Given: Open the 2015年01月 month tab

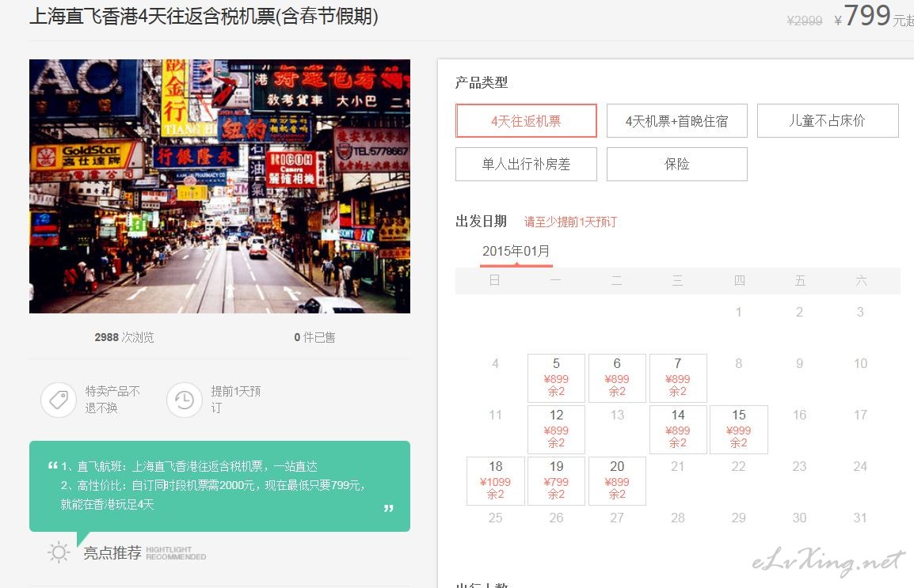Looking at the screenshot, I should (x=516, y=252).
